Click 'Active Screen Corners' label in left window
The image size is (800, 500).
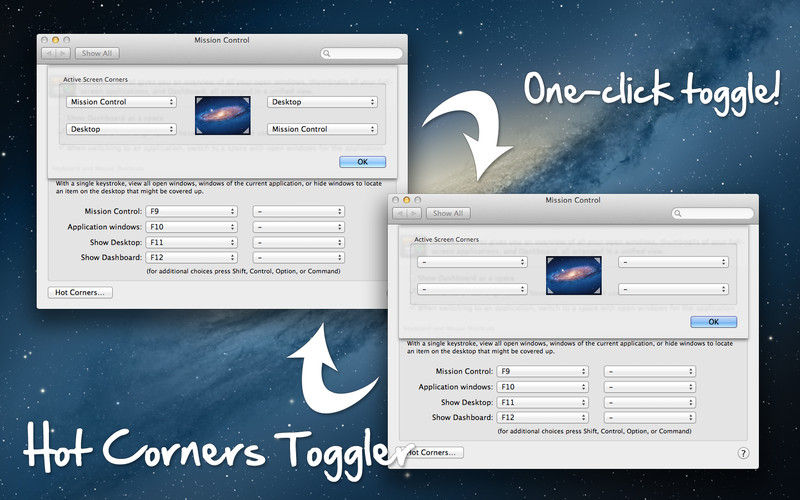tap(95, 80)
